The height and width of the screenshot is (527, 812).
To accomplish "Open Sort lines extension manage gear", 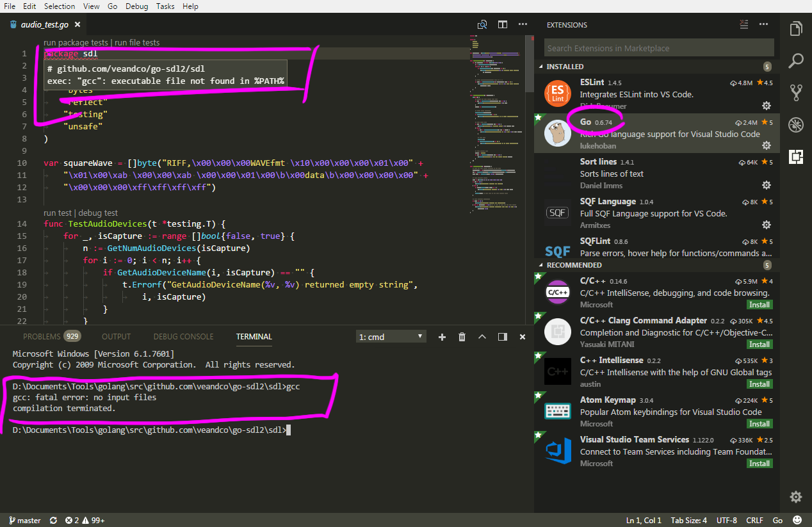I will coord(766,185).
